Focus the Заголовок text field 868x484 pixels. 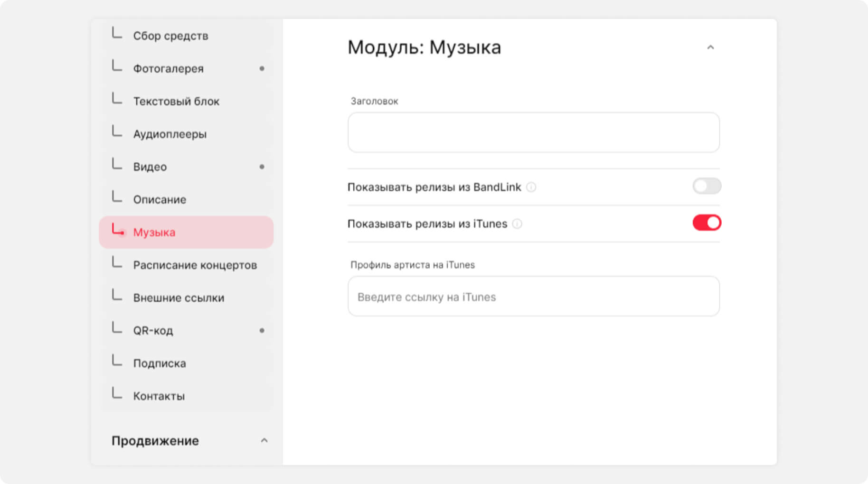[533, 133]
